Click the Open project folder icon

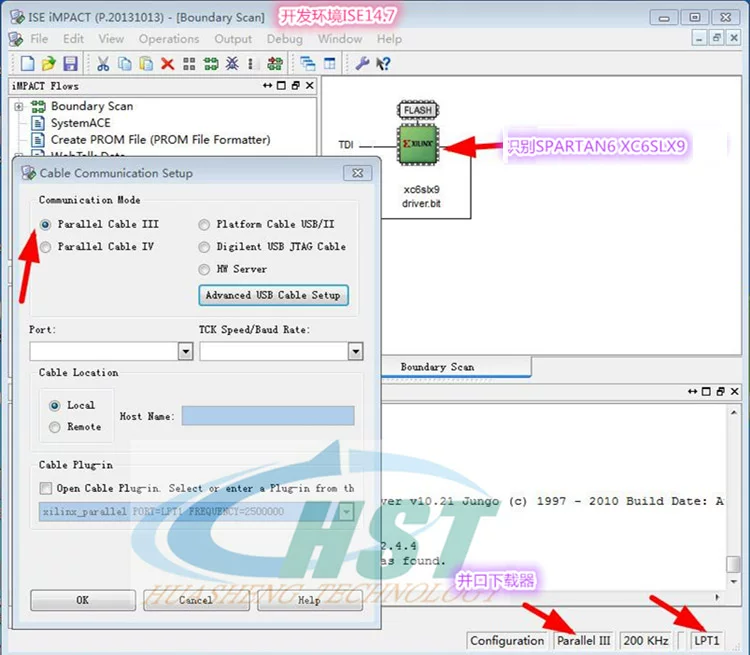tap(48, 63)
